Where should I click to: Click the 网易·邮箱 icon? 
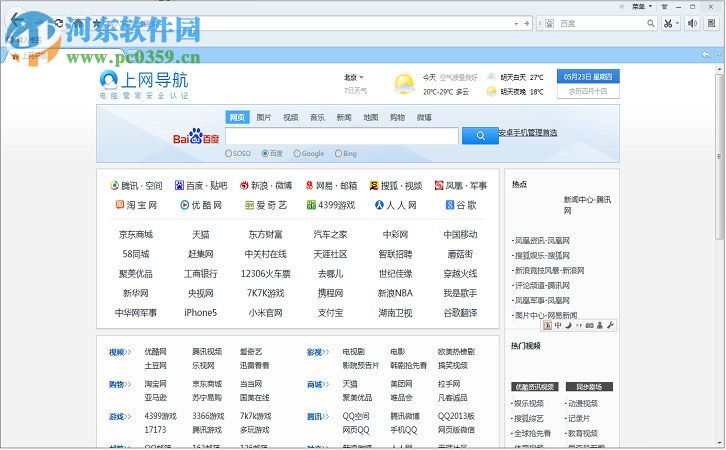coord(309,186)
